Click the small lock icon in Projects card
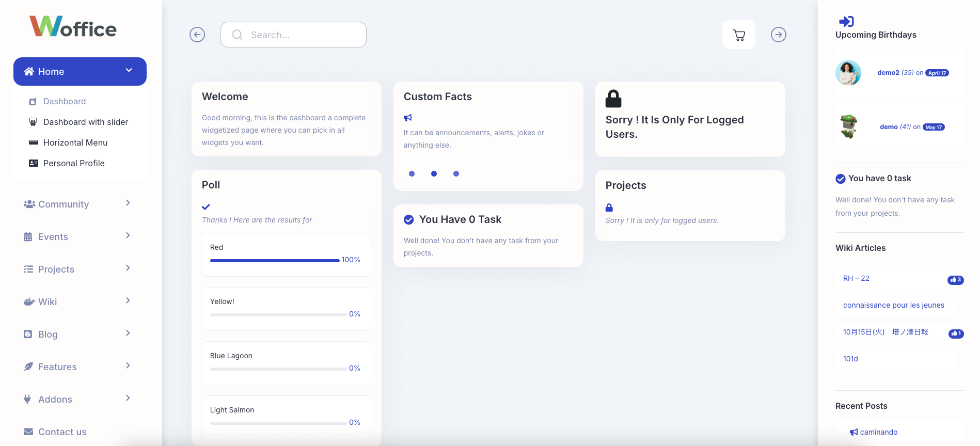This screenshot has width=980, height=446. (x=609, y=208)
